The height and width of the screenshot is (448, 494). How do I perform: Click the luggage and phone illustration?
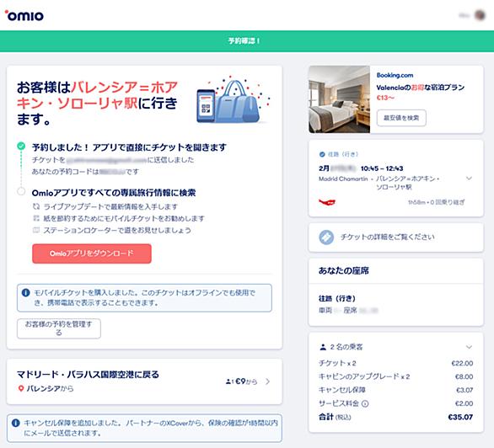click(x=233, y=99)
